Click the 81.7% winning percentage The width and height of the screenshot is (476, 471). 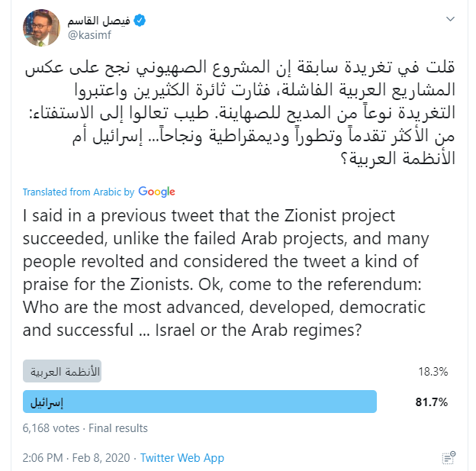point(432,402)
